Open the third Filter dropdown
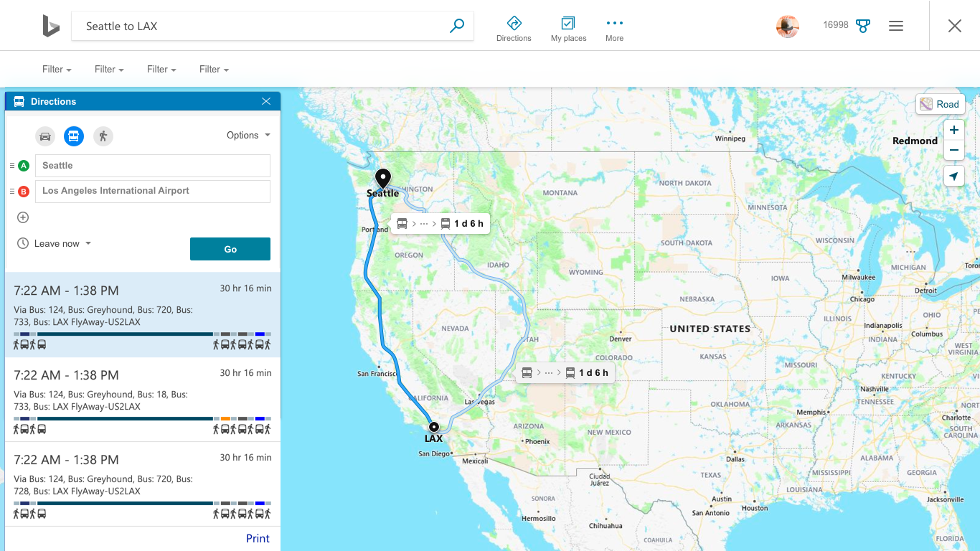Screen dimensions: 980x551 (161, 70)
